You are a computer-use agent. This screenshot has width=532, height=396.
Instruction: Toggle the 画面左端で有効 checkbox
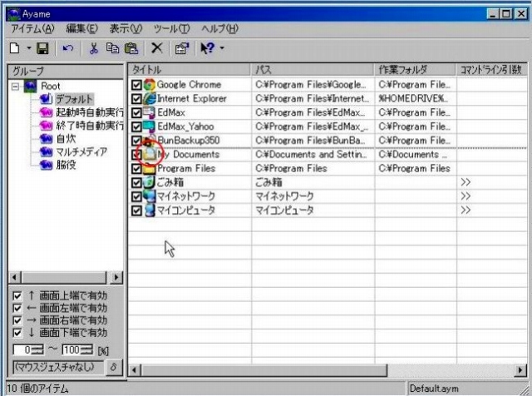[17, 308]
